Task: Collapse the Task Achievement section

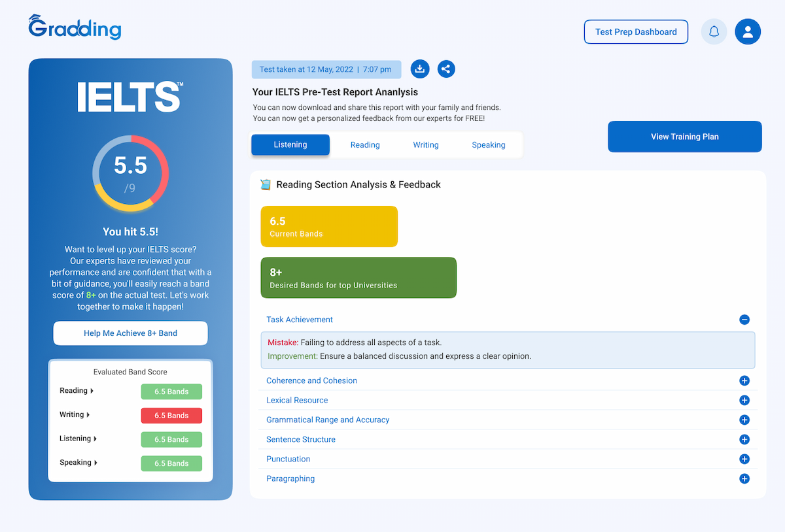Action: (744, 320)
